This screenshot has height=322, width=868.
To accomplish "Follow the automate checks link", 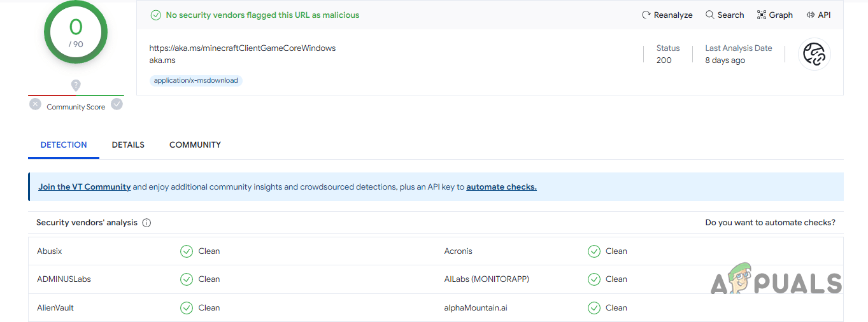I will [x=501, y=187].
